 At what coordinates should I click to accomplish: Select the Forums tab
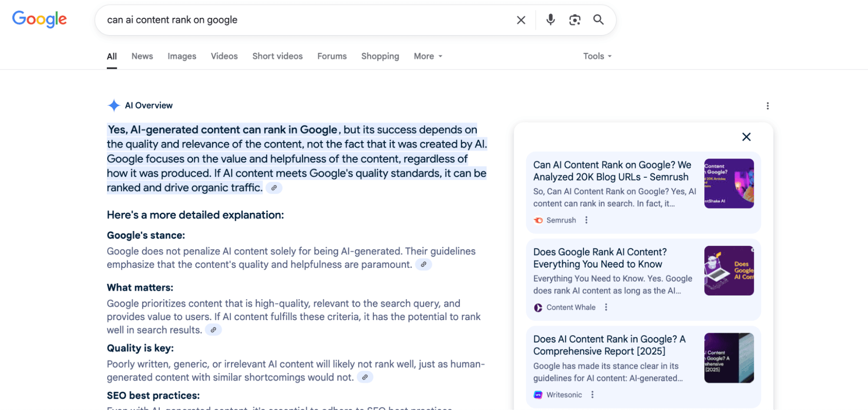click(332, 56)
